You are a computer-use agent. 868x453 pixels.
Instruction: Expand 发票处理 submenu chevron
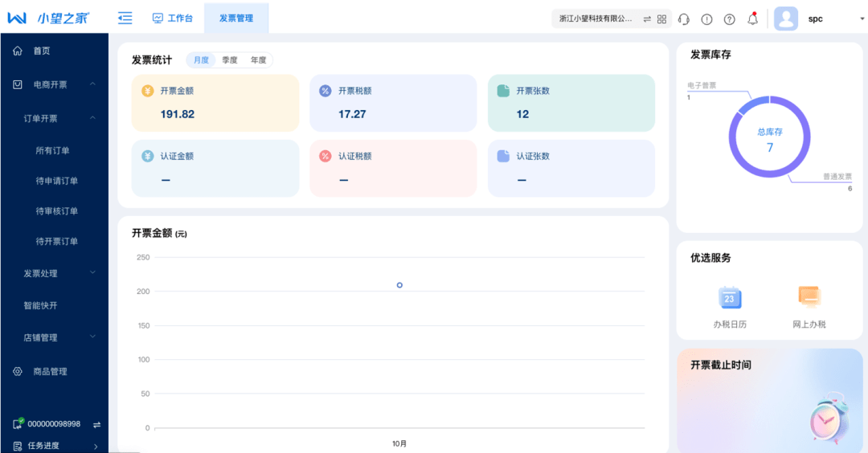92,272
